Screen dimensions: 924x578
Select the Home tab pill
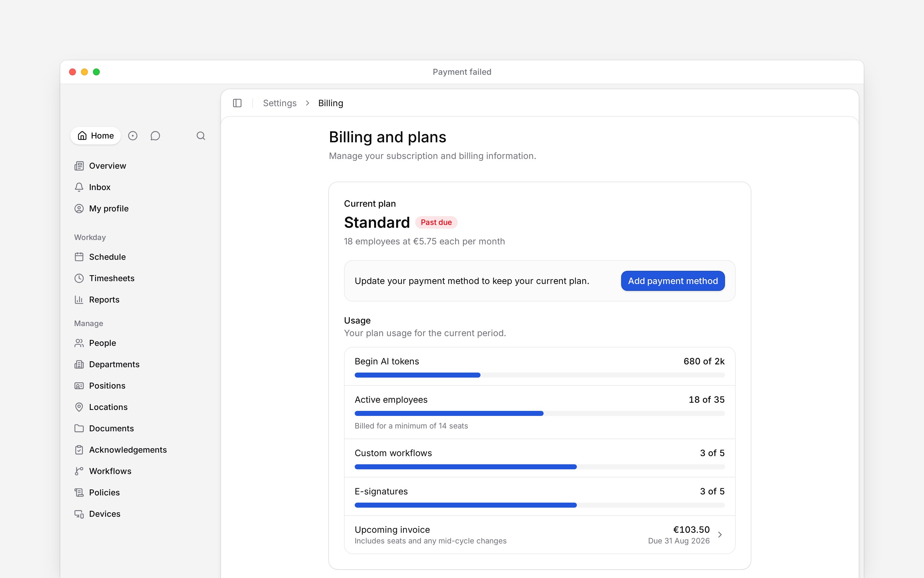pos(95,136)
